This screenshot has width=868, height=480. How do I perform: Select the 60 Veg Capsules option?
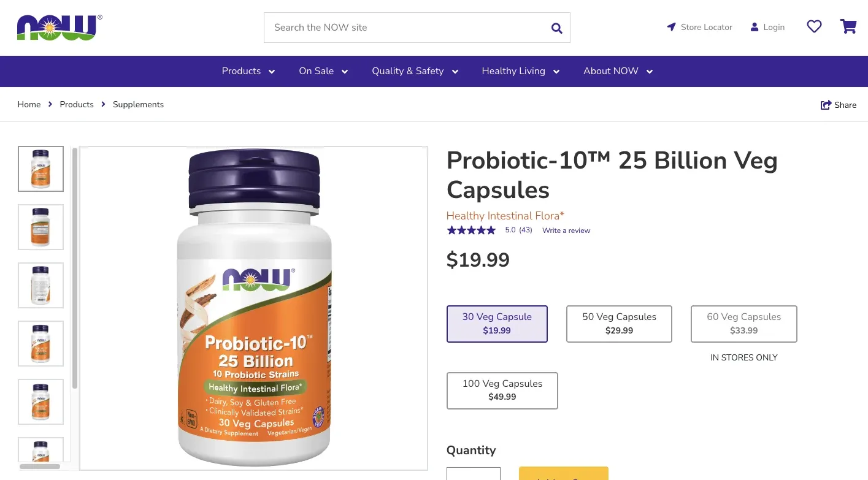(743, 324)
